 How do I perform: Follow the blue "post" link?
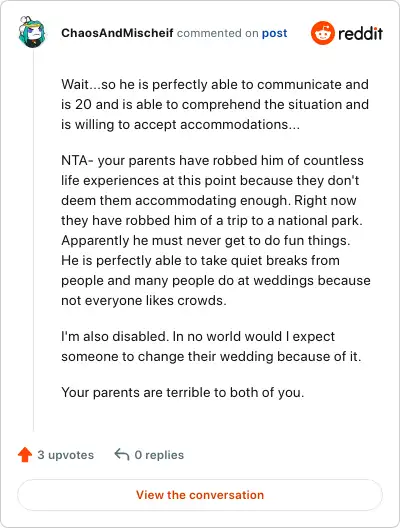[274, 33]
